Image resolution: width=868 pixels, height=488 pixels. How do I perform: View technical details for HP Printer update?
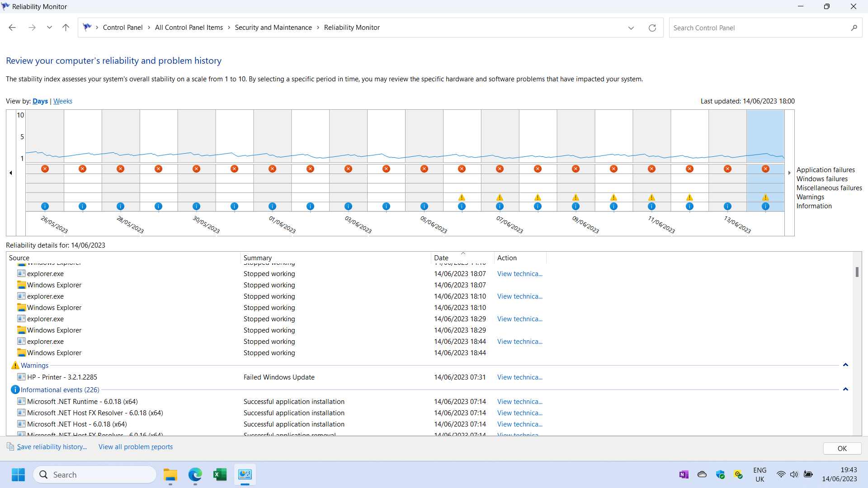point(520,377)
